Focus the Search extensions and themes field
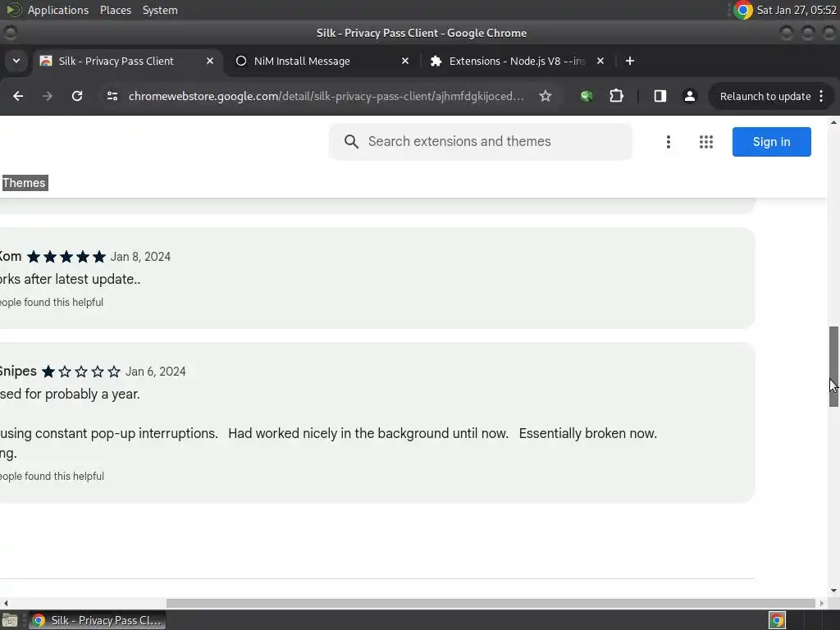Image resolution: width=840 pixels, height=630 pixels. pyautogui.click(x=481, y=142)
